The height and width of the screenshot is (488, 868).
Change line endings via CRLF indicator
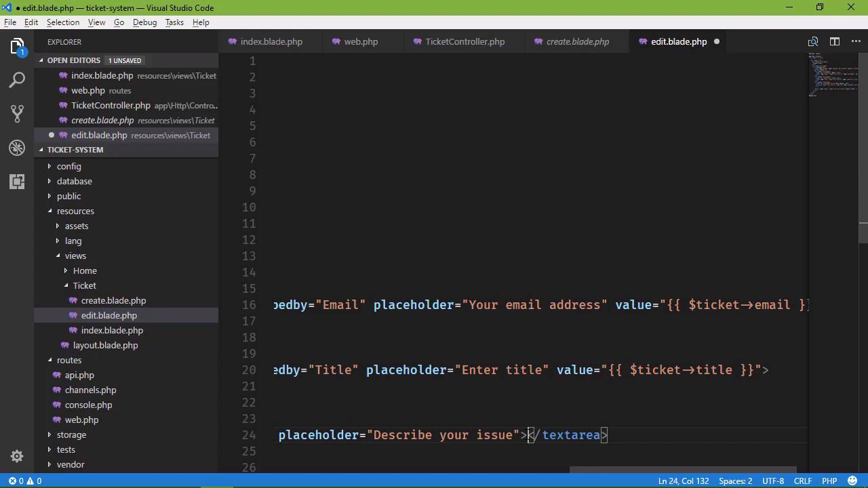[x=802, y=481]
